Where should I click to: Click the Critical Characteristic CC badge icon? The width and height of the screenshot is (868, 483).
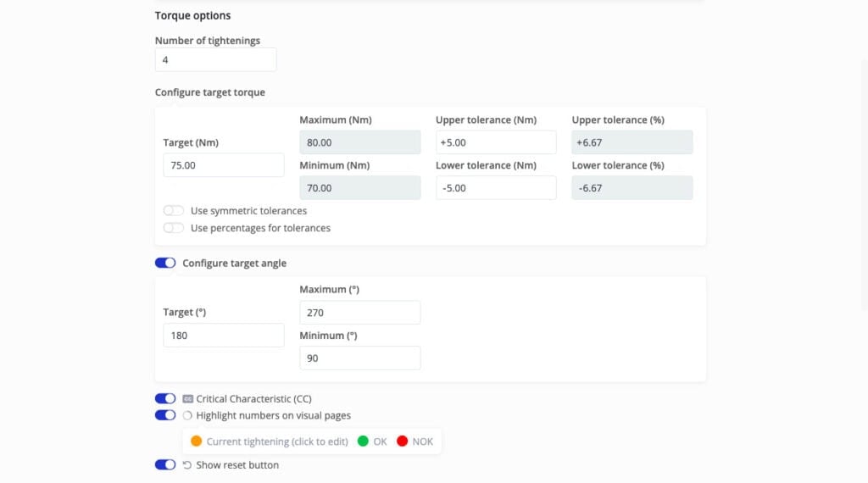click(x=187, y=399)
